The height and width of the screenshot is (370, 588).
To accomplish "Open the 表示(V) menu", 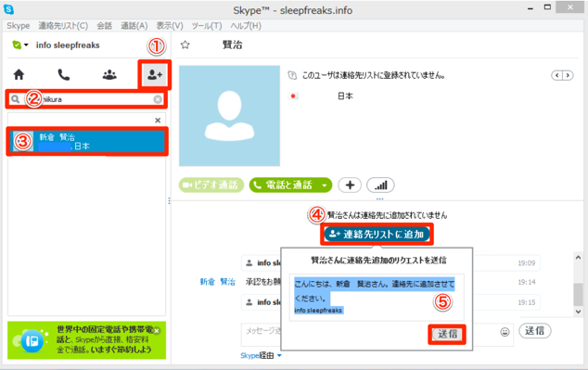I will [170, 25].
